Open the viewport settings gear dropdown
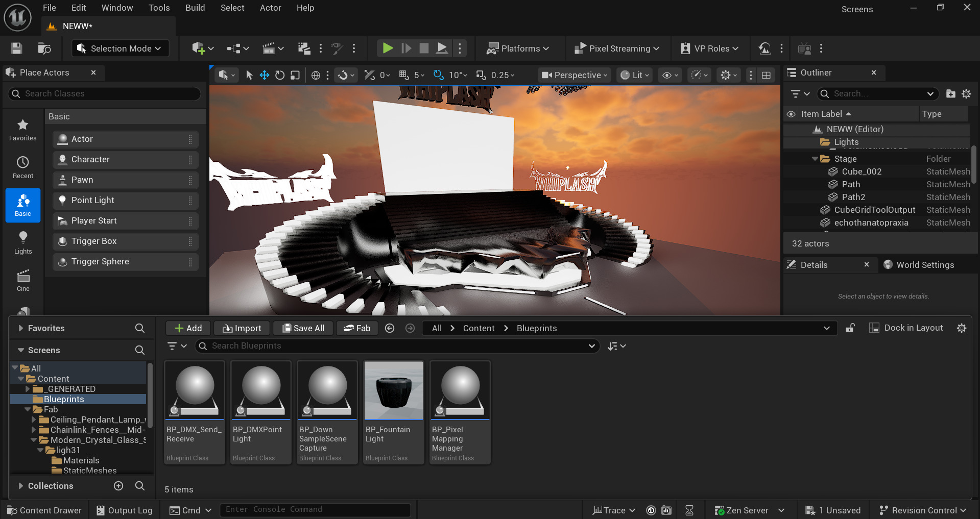The height and width of the screenshot is (519, 980). click(729, 75)
